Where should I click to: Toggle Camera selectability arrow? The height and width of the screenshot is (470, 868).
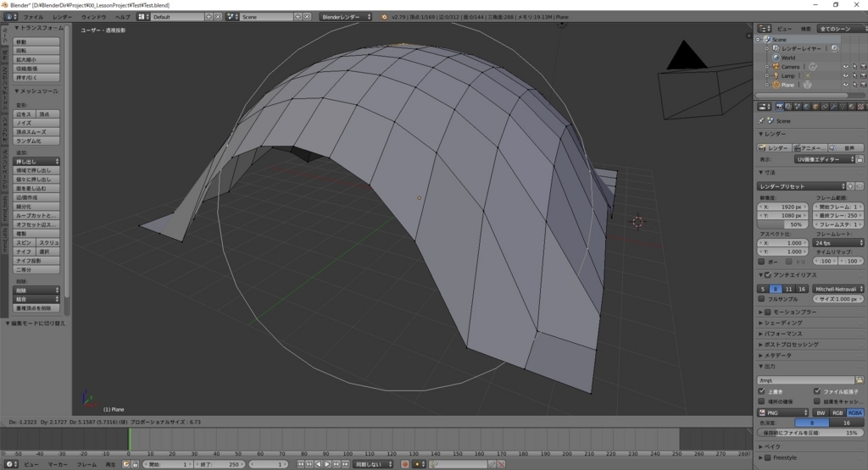point(854,67)
